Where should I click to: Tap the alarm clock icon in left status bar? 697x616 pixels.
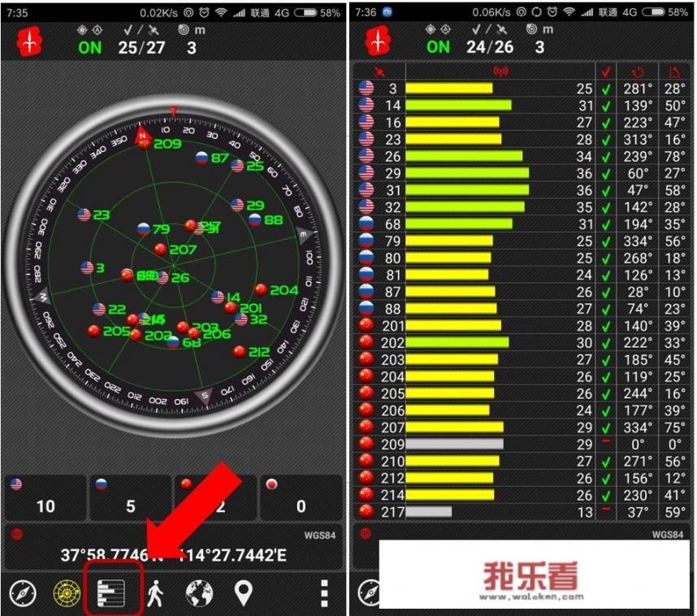(x=204, y=13)
